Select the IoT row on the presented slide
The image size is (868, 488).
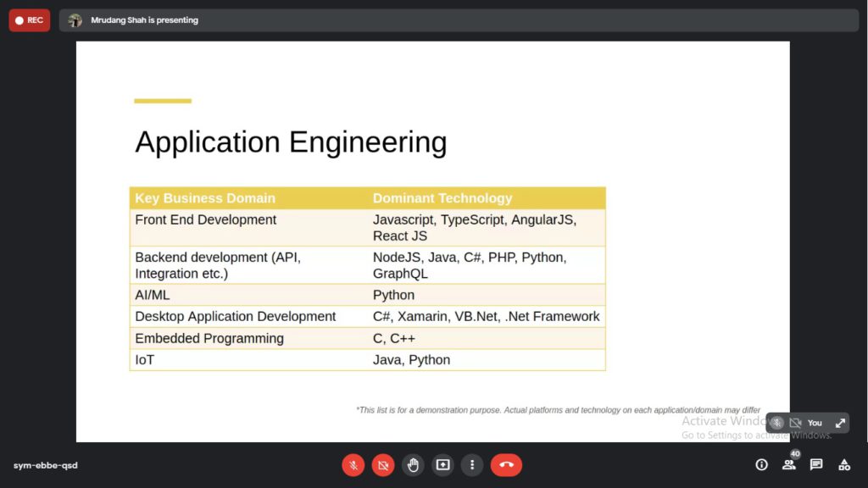367,359
